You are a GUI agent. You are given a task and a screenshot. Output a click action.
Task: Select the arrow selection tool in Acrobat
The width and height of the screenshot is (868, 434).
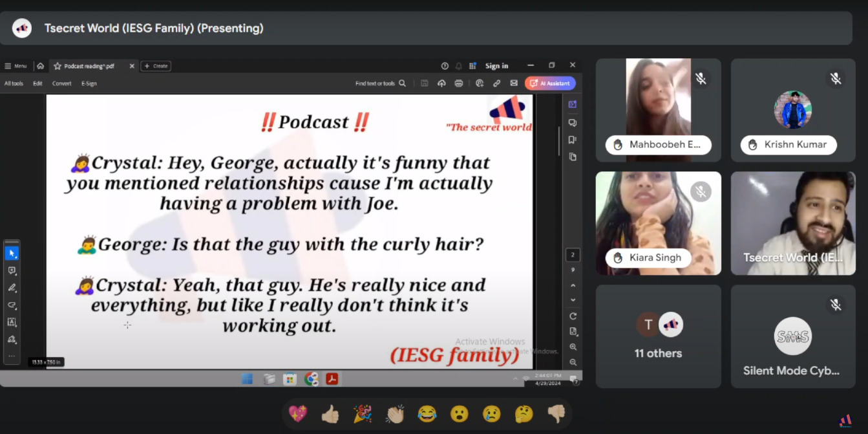coord(12,254)
